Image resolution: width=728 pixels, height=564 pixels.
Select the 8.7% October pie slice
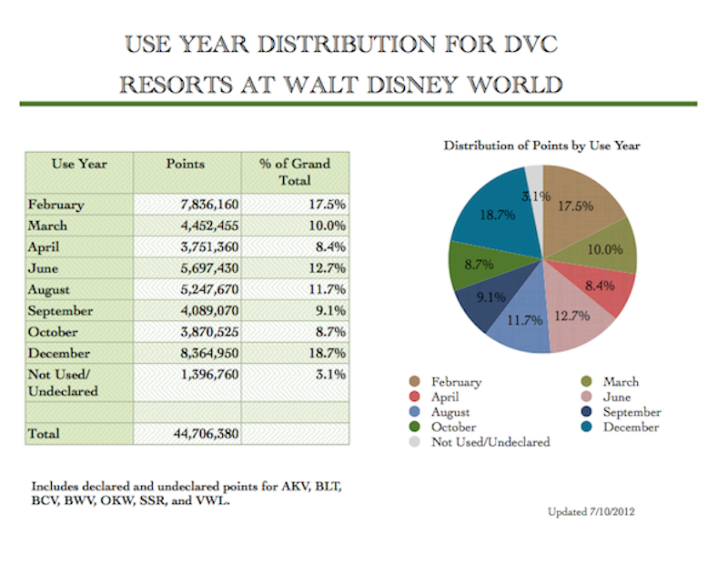pyautogui.click(x=479, y=265)
